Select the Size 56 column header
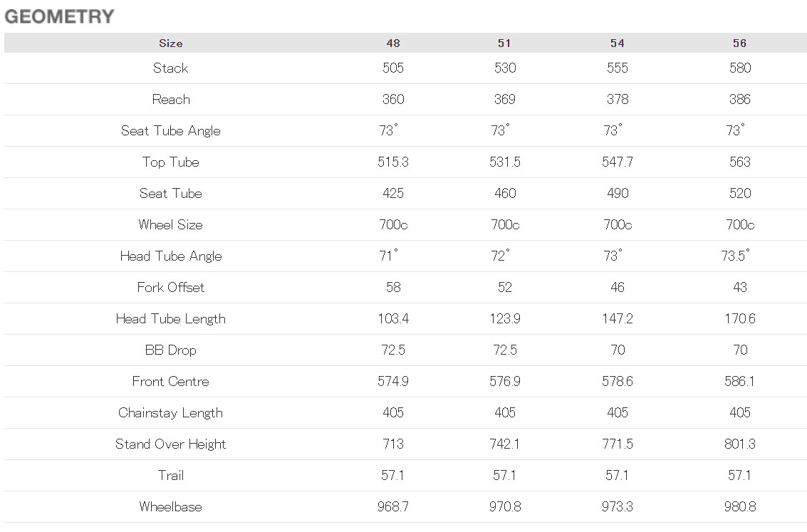The height and width of the screenshot is (532, 807). (x=739, y=43)
